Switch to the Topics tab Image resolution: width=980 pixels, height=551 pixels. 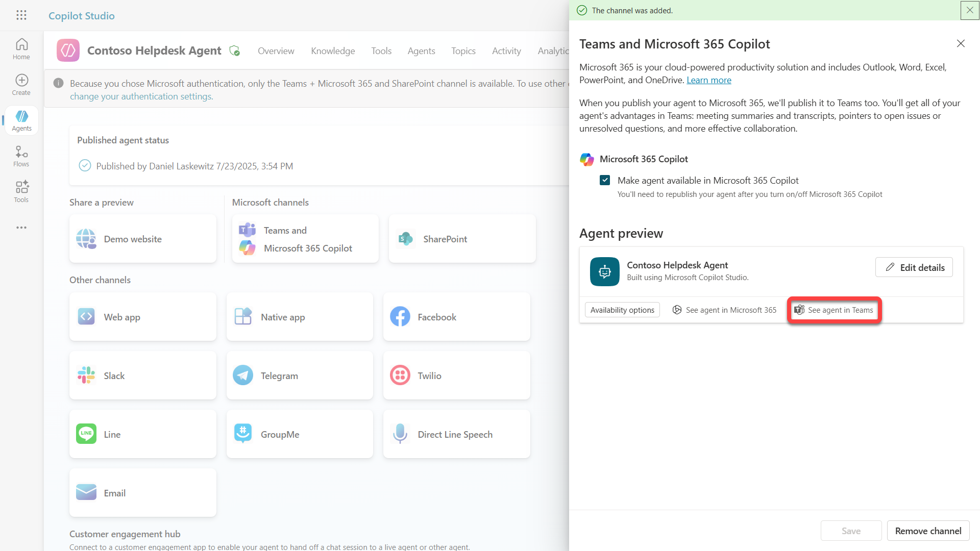pos(463,51)
